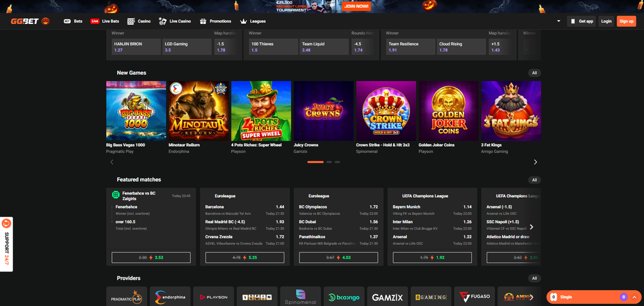Open Leagues page

[x=253, y=21]
